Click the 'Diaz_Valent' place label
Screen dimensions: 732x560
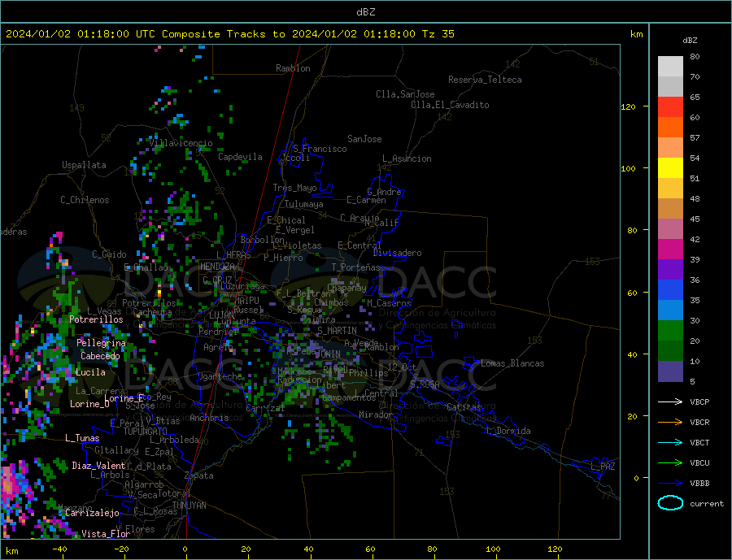coord(98,466)
